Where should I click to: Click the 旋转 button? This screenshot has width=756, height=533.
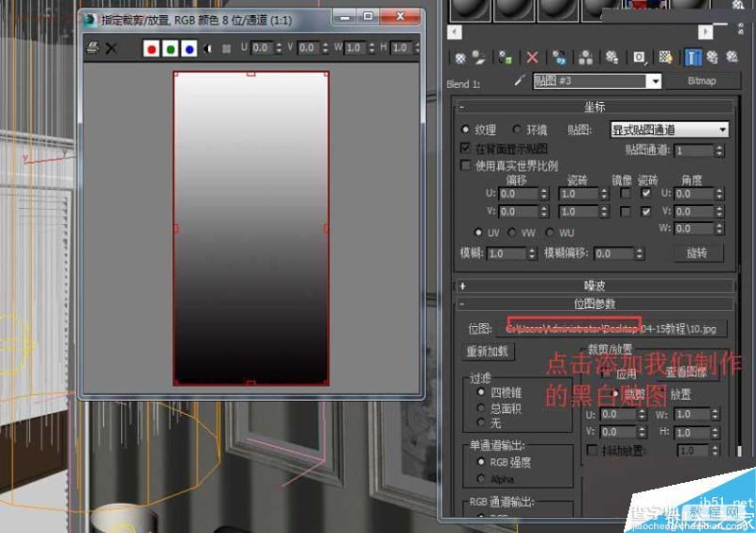[x=697, y=252]
